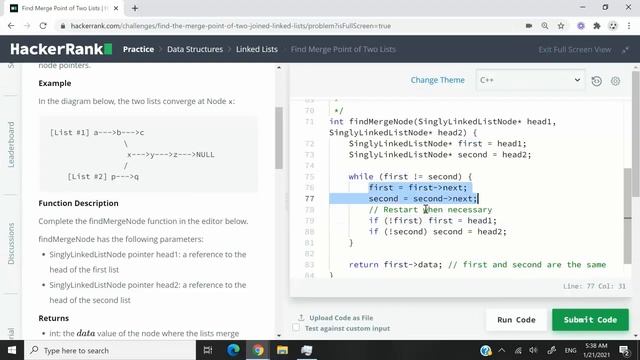The width and height of the screenshot is (640, 360).
Task: Open the volume tray icon
Action: coord(533,351)
